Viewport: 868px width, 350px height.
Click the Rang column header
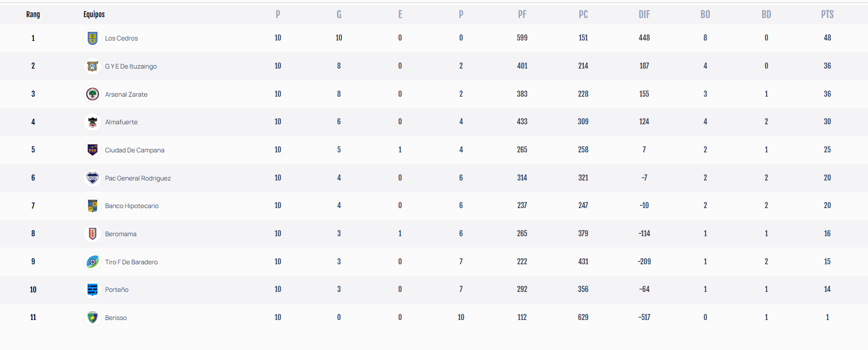[x=33, y=14]
